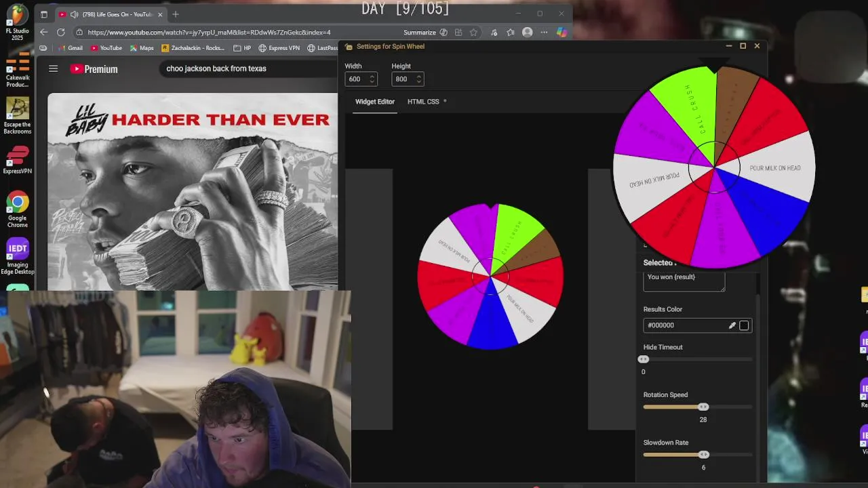Click the You won {result} text box
Image resolution: width=868 pixels, height=488 pixels.
[x=684, y=281]
